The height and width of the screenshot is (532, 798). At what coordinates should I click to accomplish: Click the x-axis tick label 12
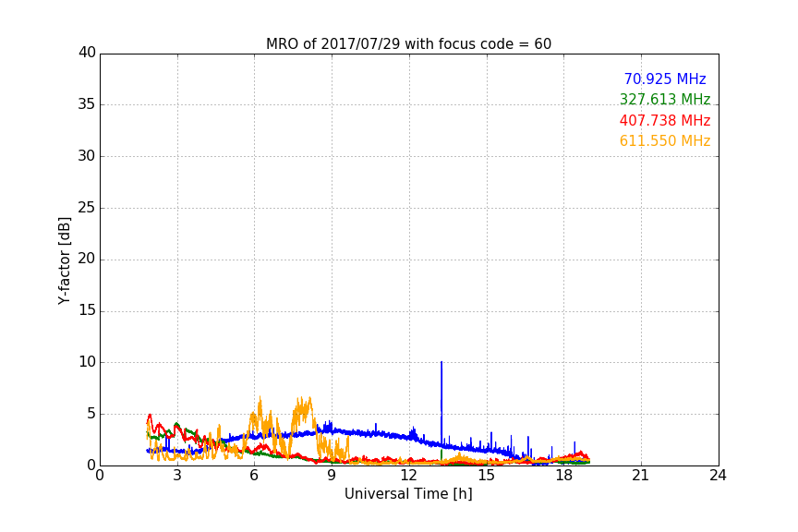(409, 476)
